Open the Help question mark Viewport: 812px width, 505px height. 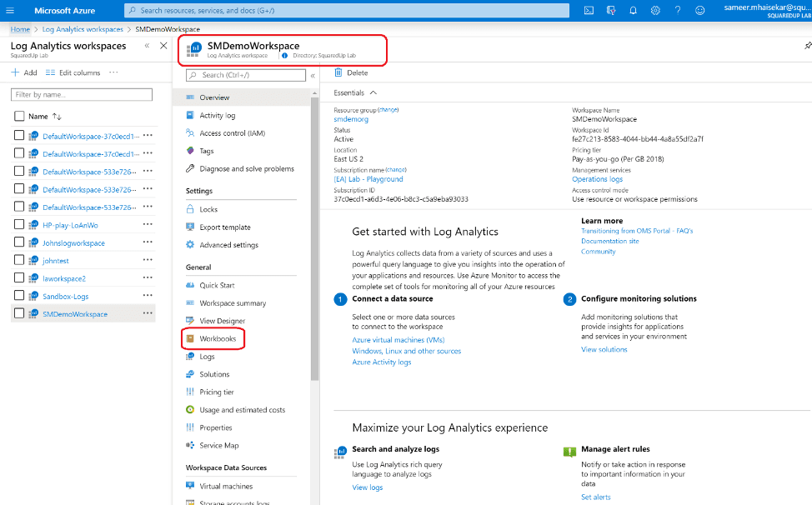(x=677, y=10)
